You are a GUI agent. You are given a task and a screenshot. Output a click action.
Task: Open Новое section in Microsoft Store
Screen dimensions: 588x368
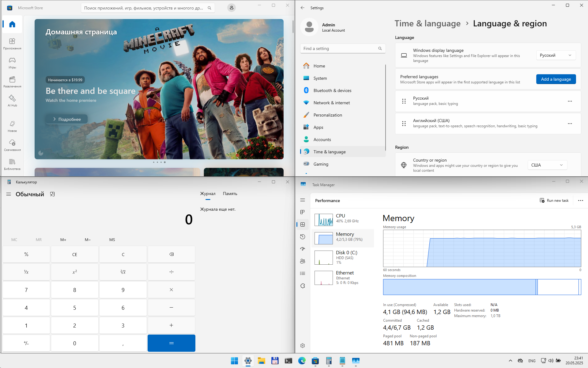[x=12, y=126]
